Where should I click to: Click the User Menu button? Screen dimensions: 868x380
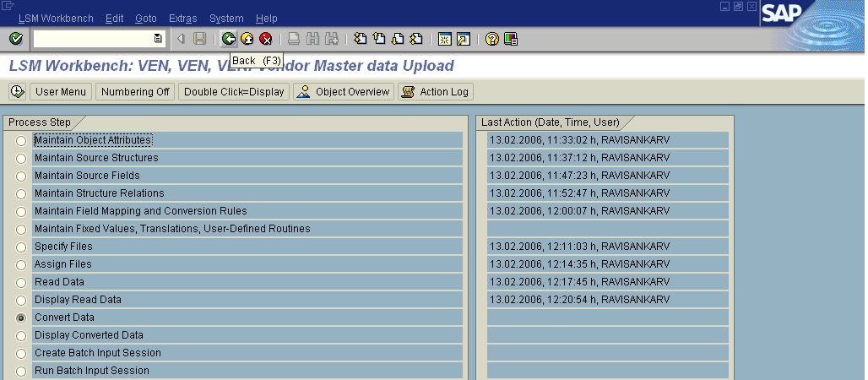[x=61, y=92]
